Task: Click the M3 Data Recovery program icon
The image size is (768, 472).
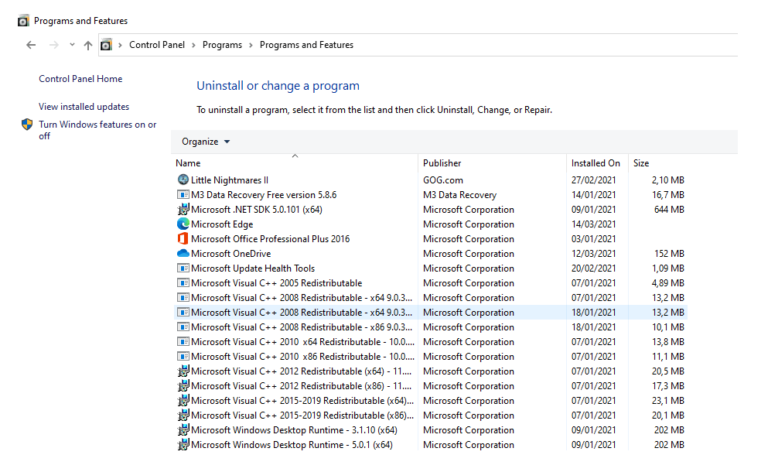Action: pyautogui.click(x=183, y=195)
